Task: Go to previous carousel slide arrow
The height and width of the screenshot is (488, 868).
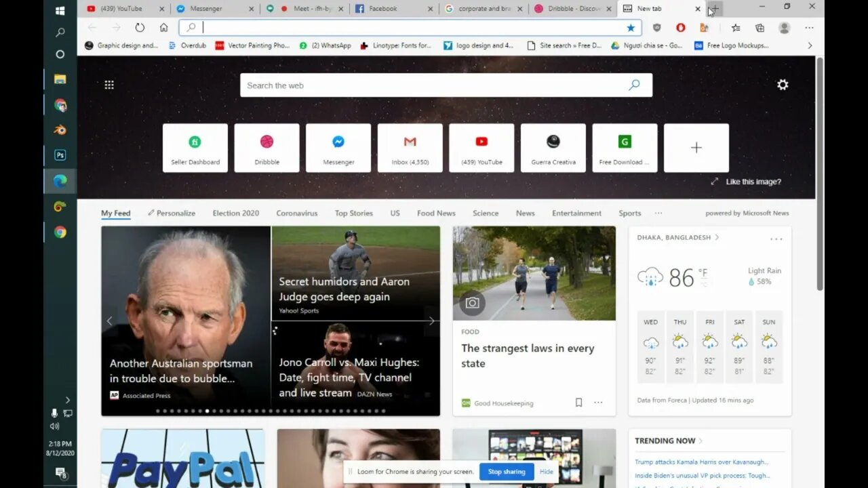Action: (x=109, y=321)
